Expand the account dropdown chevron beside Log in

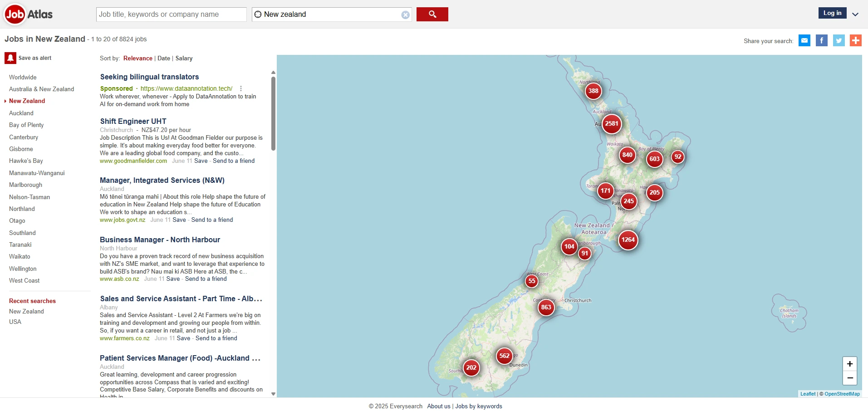point(855,14)
